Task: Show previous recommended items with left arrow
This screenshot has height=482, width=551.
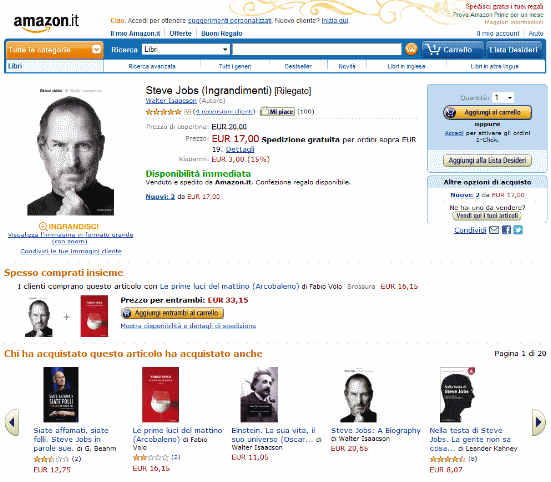Action: tap(12, 422)
